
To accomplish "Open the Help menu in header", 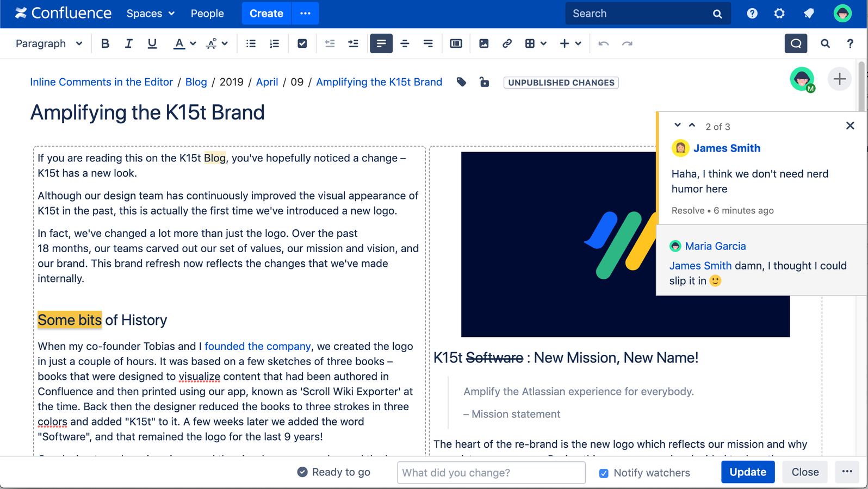I will click(x=752, y=14).
